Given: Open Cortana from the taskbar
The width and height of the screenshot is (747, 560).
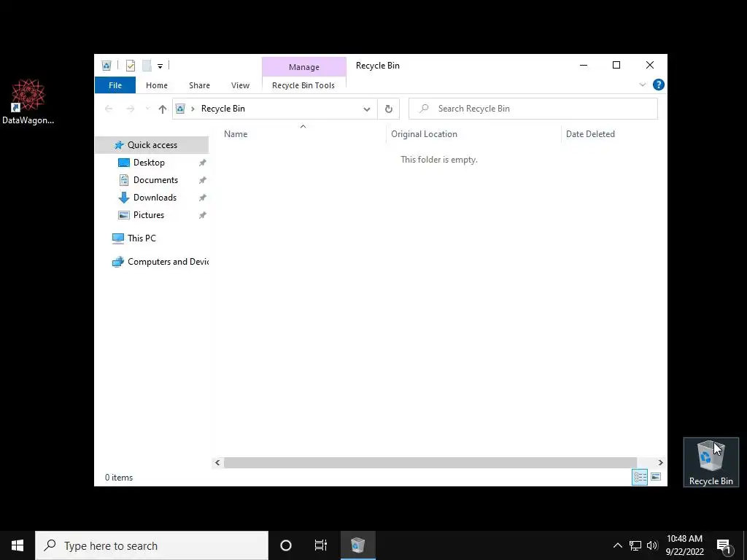Looking at the screenshot, I should tap(286, 545).
